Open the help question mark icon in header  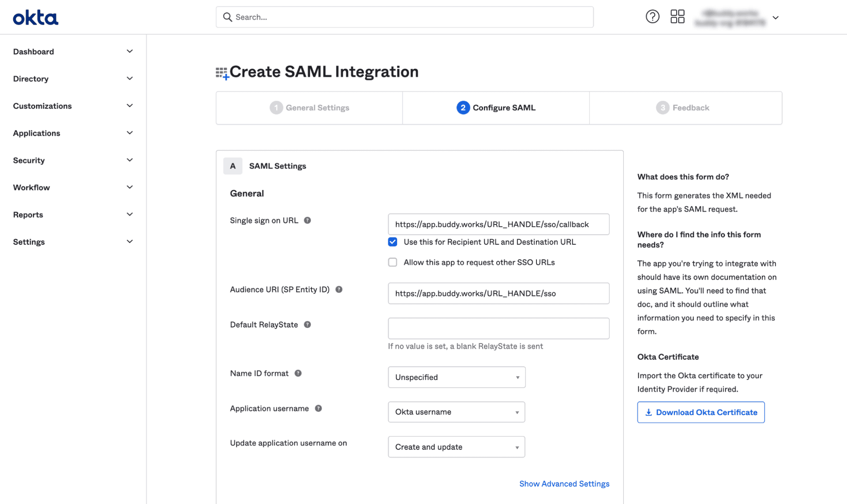652,17
